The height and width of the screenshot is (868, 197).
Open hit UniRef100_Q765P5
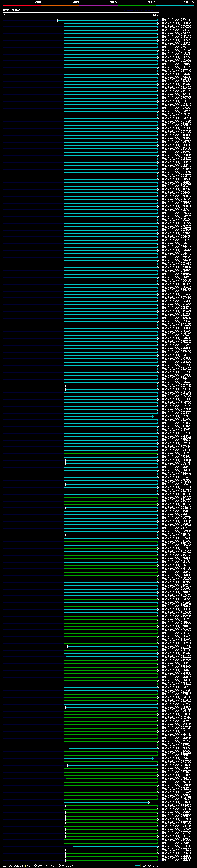[177, 816]
